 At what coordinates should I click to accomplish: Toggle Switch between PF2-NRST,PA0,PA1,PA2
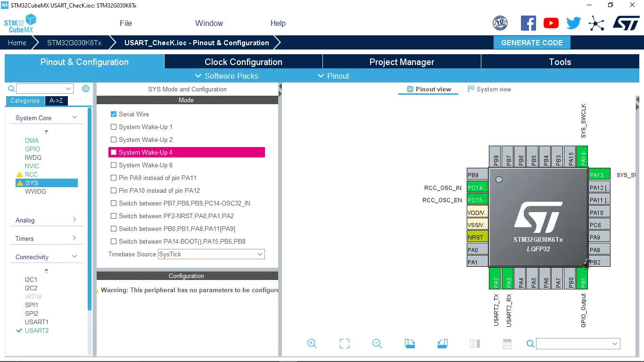point(114,216)
